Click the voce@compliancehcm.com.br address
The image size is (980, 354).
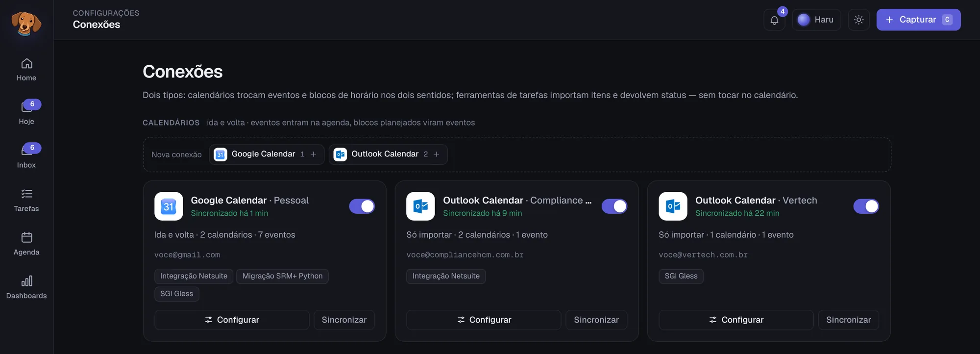pos(465,255)
